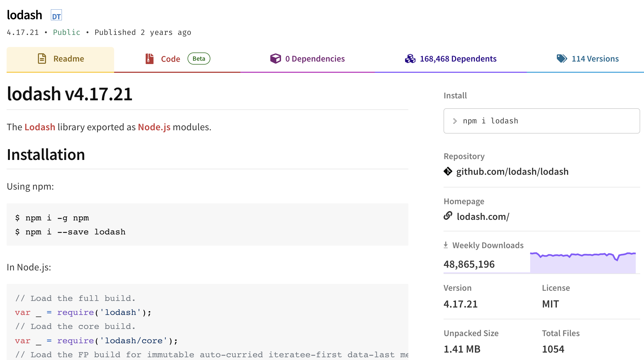The width and height of the screenshot is (644, 360).
Task: Click the Readme document icon
Action: pos(42,59)
